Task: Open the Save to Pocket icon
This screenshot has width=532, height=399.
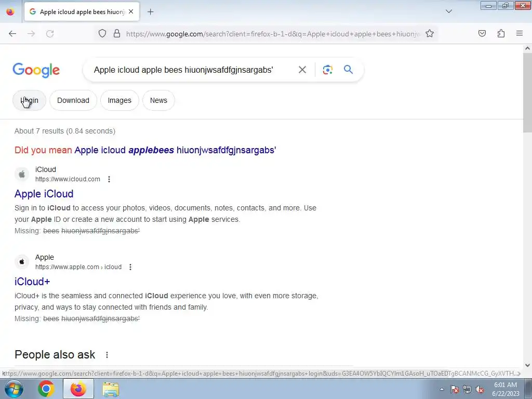Action: pos(482,33)
